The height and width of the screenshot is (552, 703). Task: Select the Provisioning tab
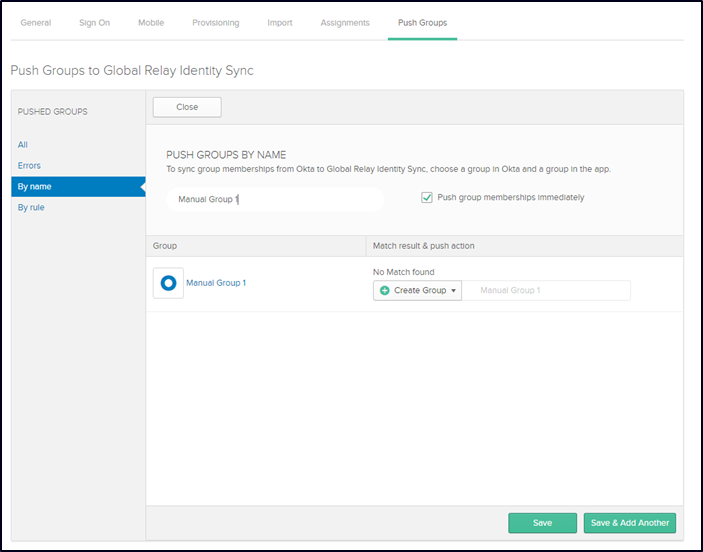(216, 23)
